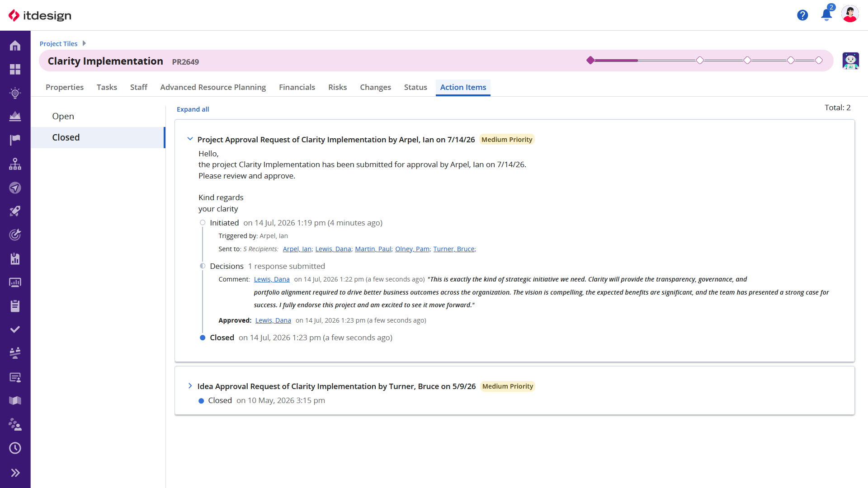Click the first filled diamond progress milestone
Screen dimensions: 868x488
pos(590,60)
